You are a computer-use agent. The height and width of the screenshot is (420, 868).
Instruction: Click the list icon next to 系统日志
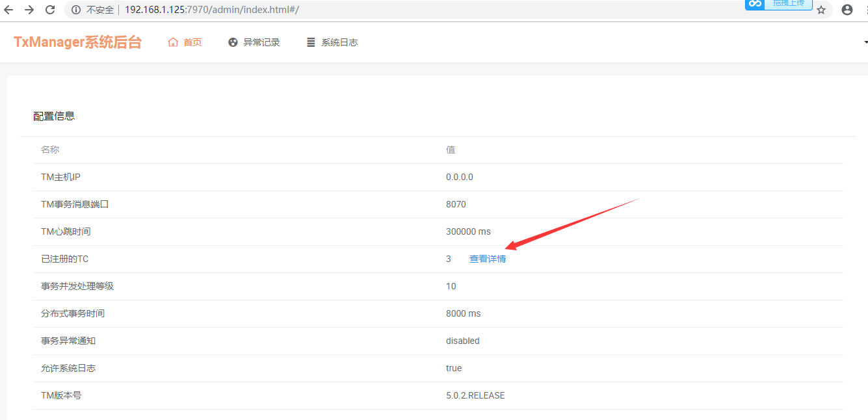point(311,42)
